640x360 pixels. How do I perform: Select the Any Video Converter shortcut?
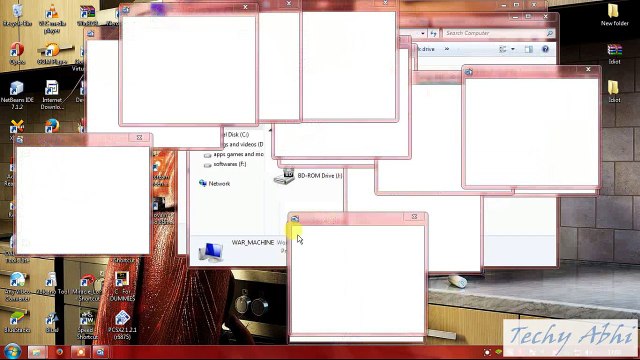(x=17, y=287)
